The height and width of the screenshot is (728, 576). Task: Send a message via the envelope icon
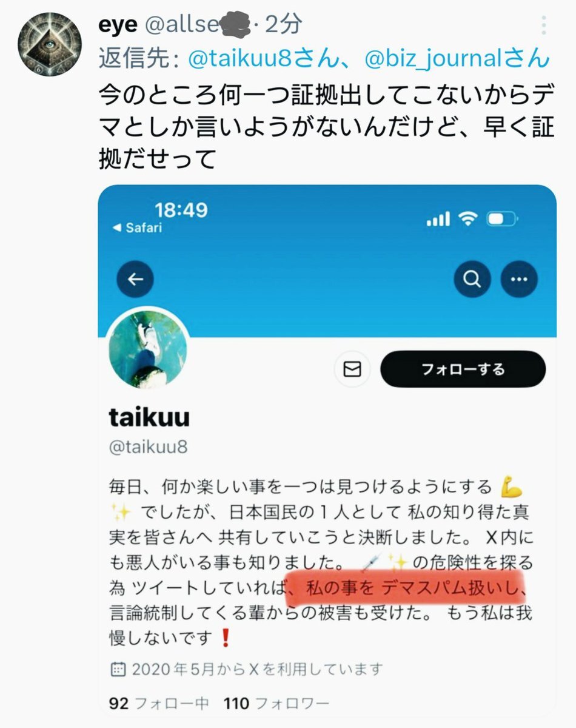coord(352,369)
